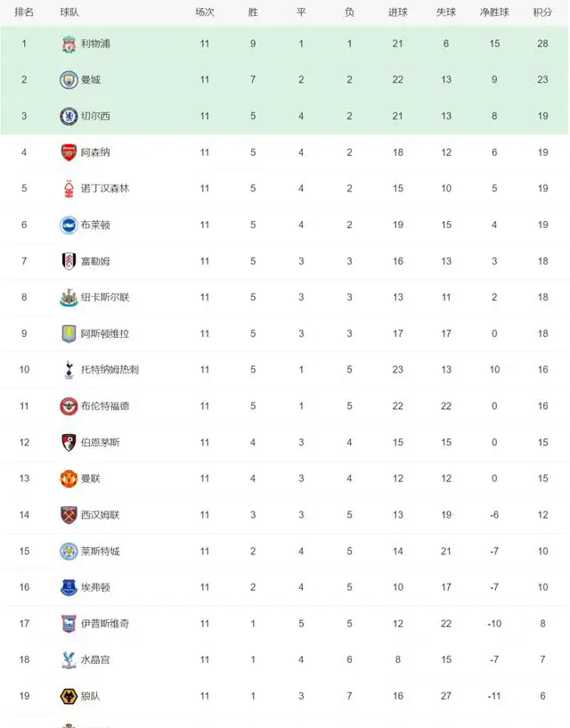Open the 曼联 team name link
This screenshot has height=728, width=570.
click(91, 479)
